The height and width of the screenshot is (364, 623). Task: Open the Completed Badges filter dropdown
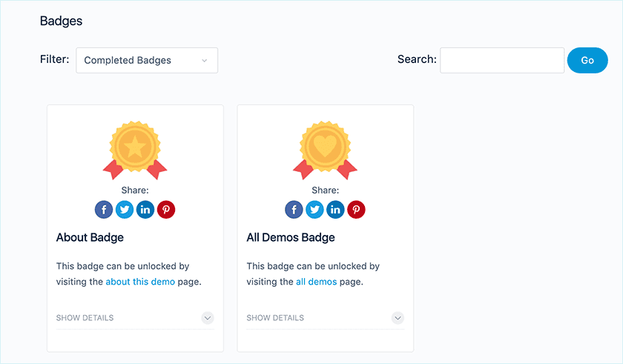tap(147, 61)
